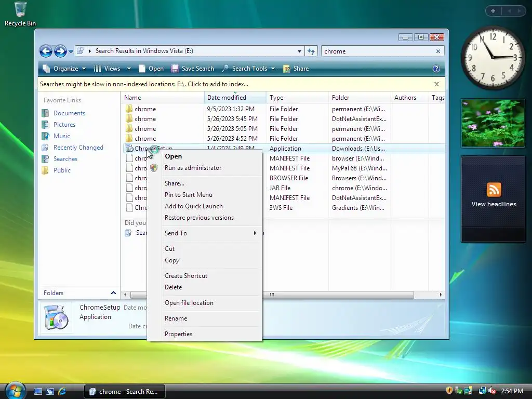This screenshot has height=399, width=532.
Task: Sort by the Name column header
Action: [163, 97]
